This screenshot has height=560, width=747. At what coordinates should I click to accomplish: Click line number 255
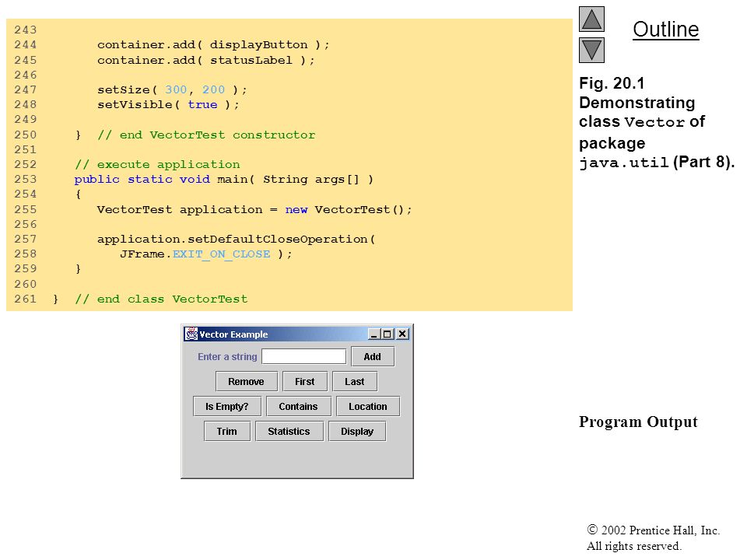click(x=25, y=209)
